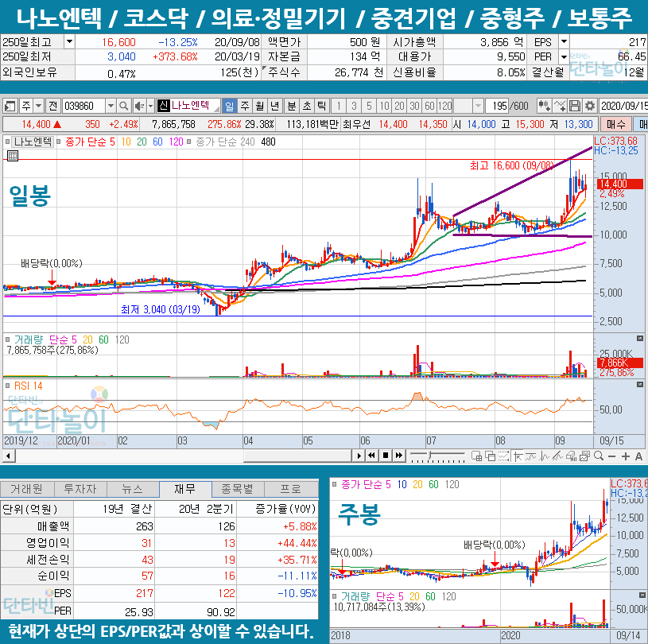
Task: Open the PER dropdown arrow
Action: [x=564, y=56]
